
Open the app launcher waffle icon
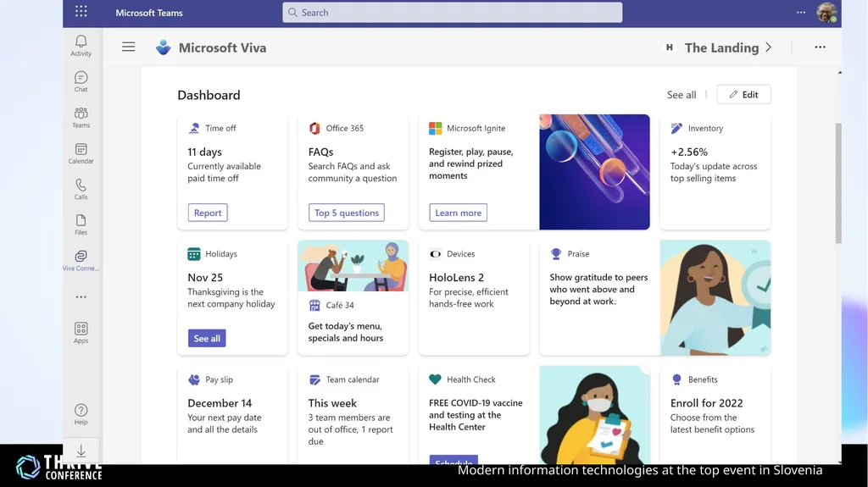pos(81,12)
